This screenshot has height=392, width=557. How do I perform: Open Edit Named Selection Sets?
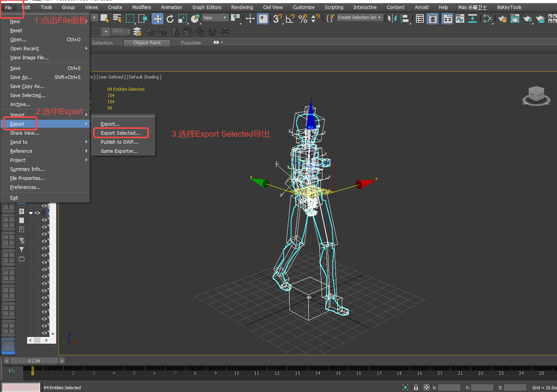(x=330, y=18)
